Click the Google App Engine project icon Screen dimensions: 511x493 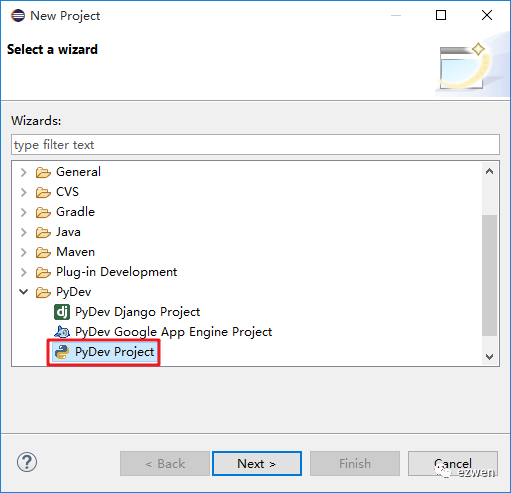(62, 332)
